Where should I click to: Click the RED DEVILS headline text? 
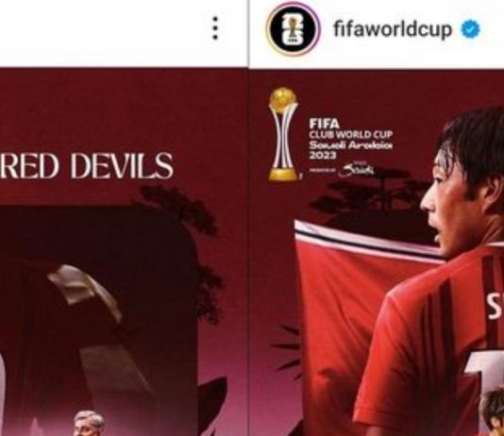87,165
